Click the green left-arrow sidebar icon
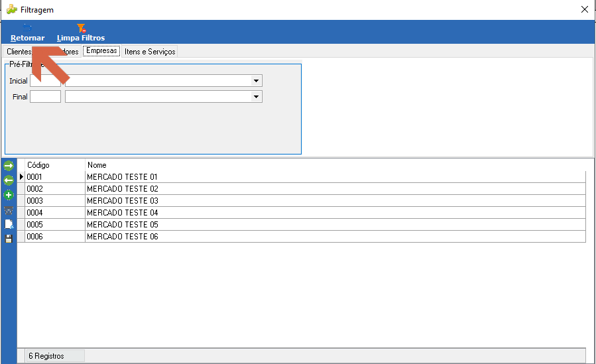The image size is (596, 364). point(9,180)
